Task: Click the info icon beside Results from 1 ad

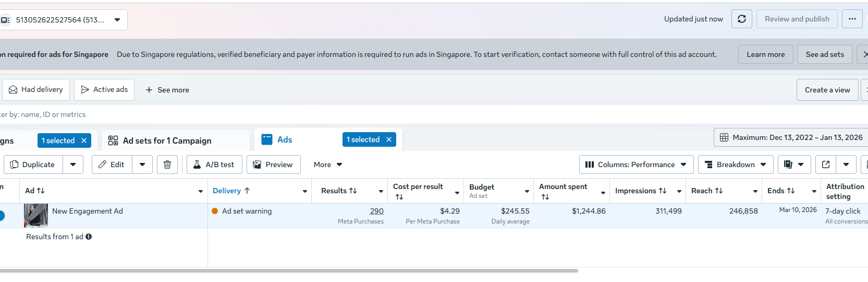Action: tap(89, 237)
